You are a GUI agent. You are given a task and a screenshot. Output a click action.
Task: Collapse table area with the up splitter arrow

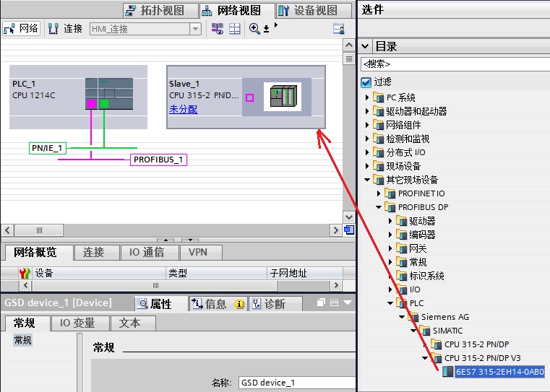(x=166, y=240)
